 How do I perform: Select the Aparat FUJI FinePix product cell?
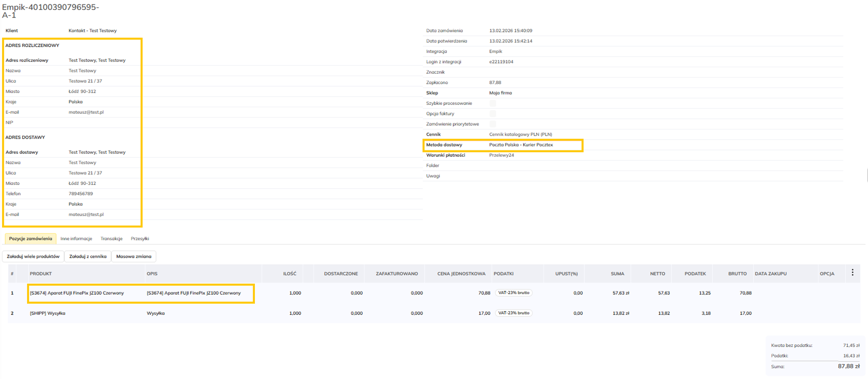pos(77,293)
